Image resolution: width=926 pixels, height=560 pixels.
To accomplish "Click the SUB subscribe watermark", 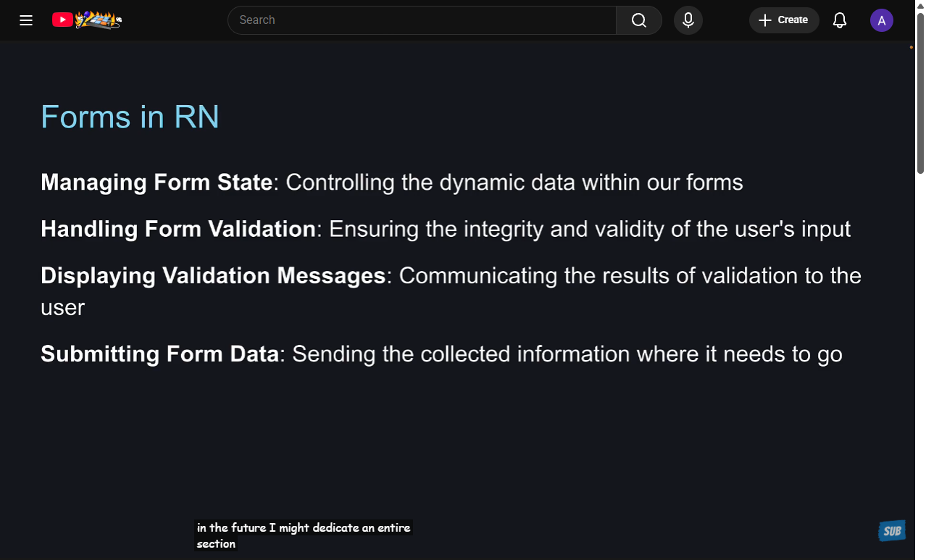I will point(892,531).
